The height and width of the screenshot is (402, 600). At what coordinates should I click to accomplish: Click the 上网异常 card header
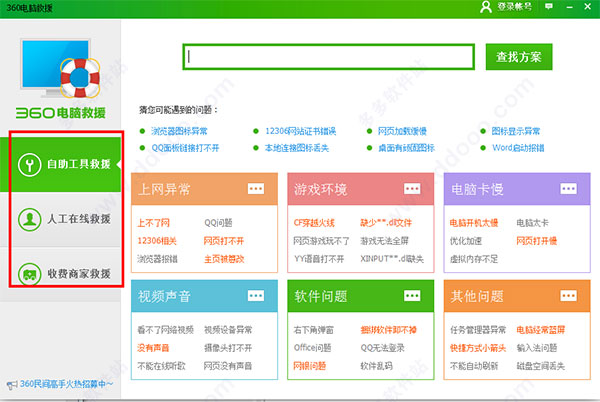[204, 189]
